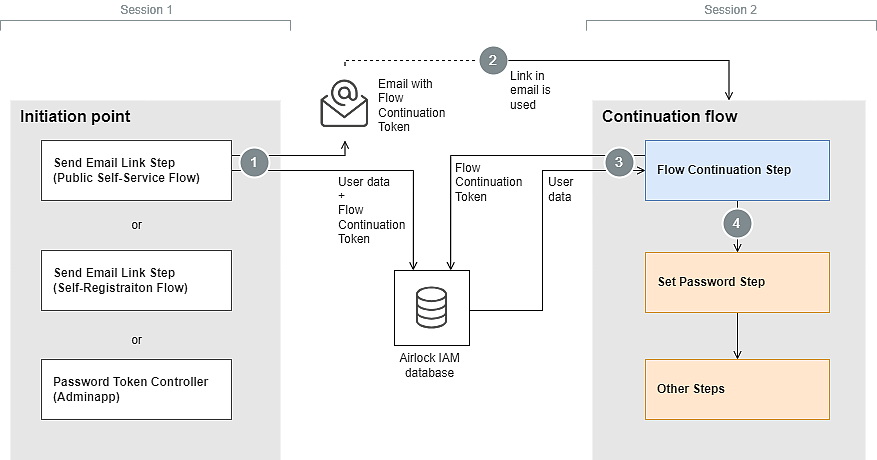Select the Flow Continuation Step box
877x460 pixels.
[x=737, y=170]
